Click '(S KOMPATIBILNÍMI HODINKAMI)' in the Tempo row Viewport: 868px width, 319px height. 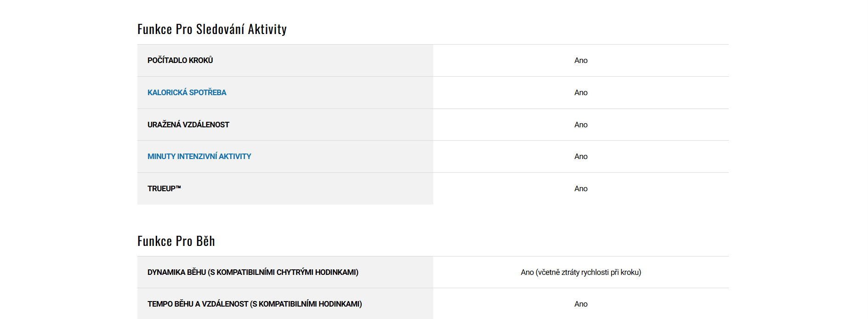click(x=306, y=304)
